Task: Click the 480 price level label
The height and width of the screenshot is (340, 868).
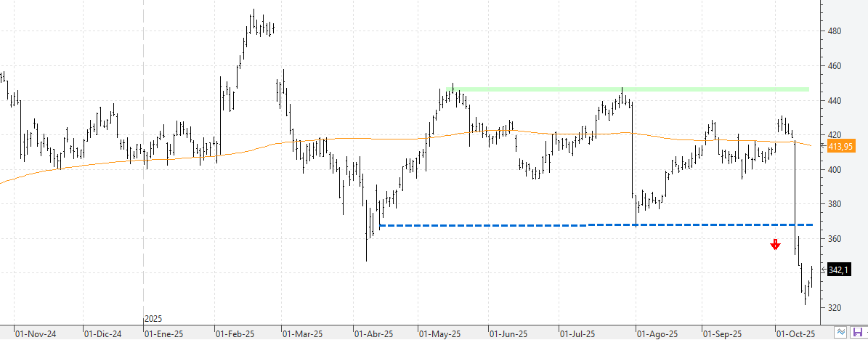Action: click(833, 31)
